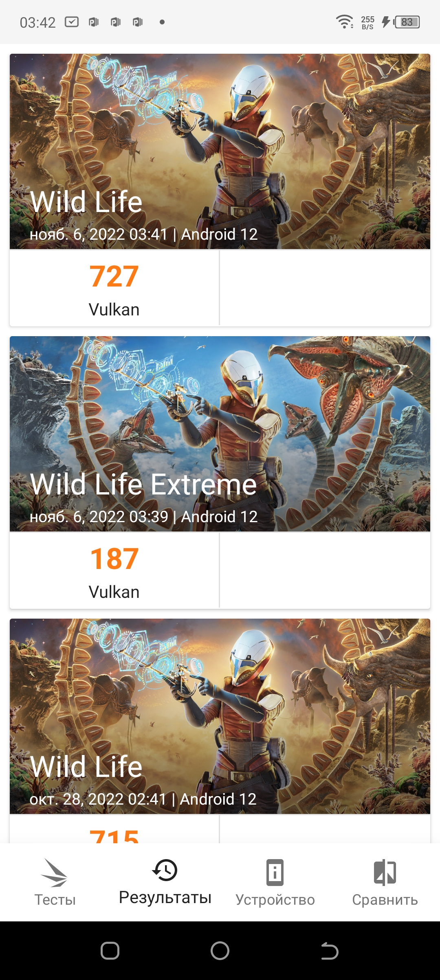
Task: Select the Сравнить tab label
Action: point(385,900)
